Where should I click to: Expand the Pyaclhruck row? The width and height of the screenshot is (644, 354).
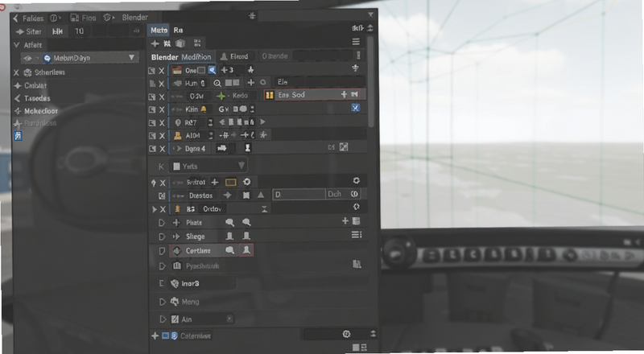click(x=162, y=266)
